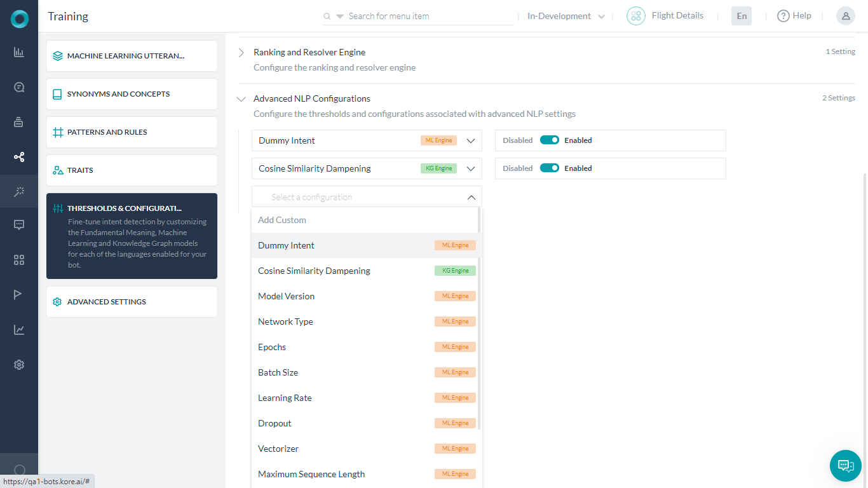Open the floating chat support button
The image size is (868, 488).
click(845, 466)
